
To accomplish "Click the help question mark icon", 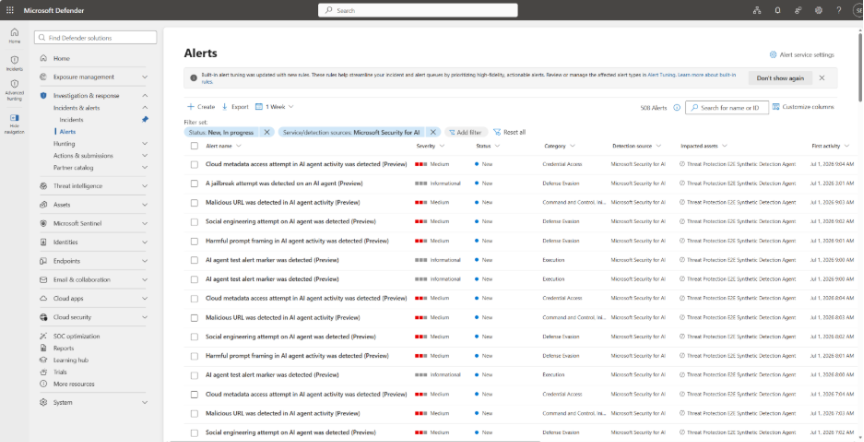I will click(x=839, y=10).
